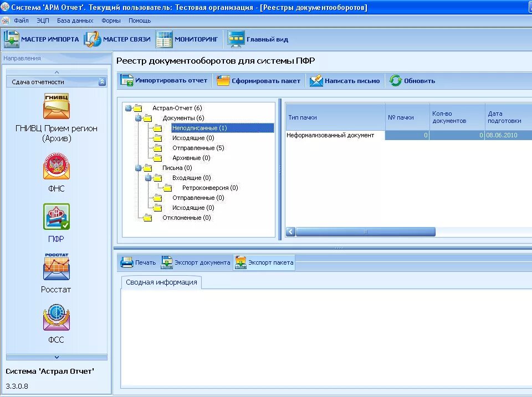
Task: Click the Архивные folder icon
Action: click(157, 158)
